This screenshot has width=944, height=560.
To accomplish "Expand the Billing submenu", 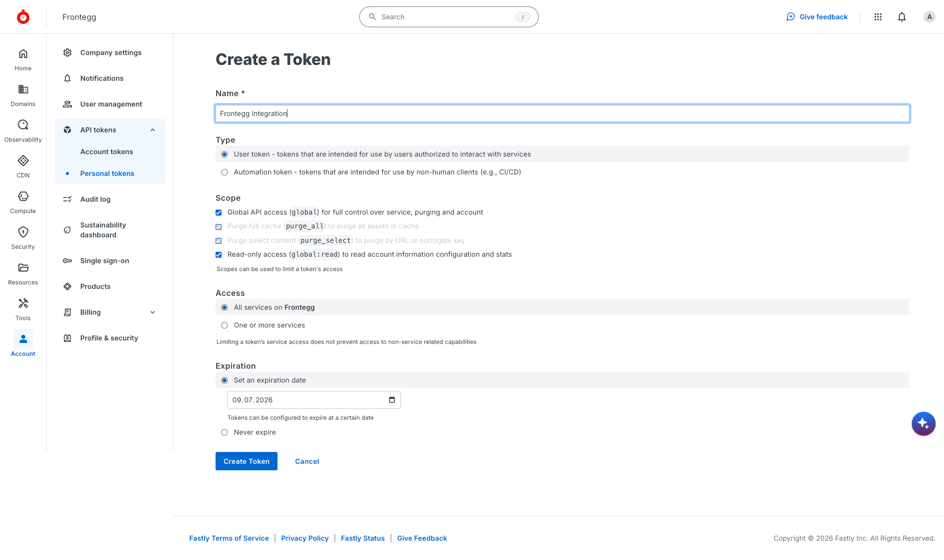I will pos(153,312).
